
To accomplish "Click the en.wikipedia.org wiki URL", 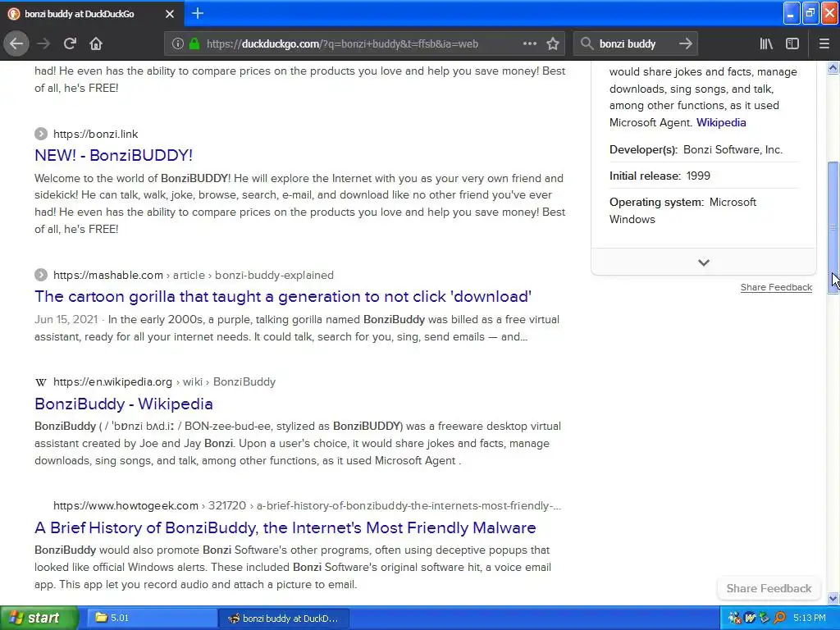I will click(164, 382).
